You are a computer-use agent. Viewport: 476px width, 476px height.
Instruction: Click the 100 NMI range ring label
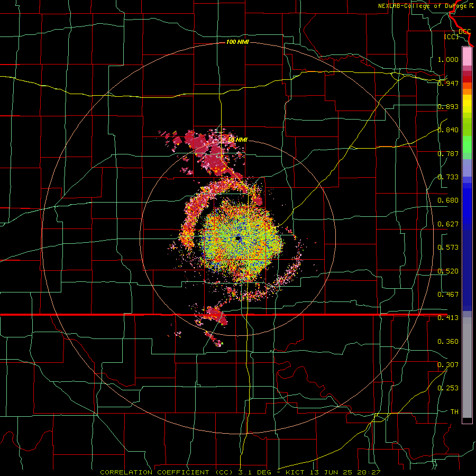point(237,42)
